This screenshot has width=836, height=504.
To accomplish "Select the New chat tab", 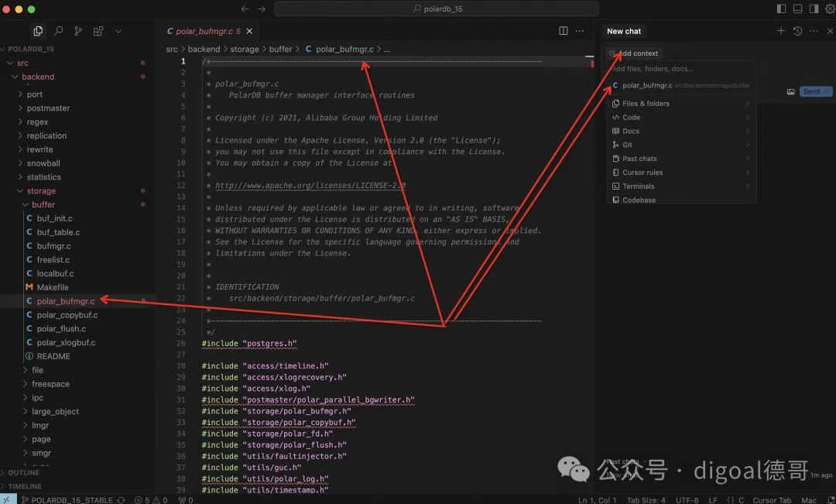I will click(x=624, y=31).
